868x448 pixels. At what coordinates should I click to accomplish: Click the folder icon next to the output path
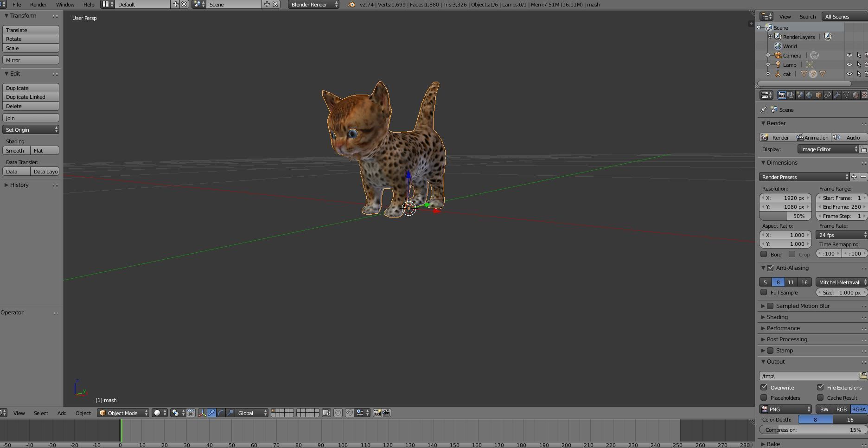click(863, 376)
